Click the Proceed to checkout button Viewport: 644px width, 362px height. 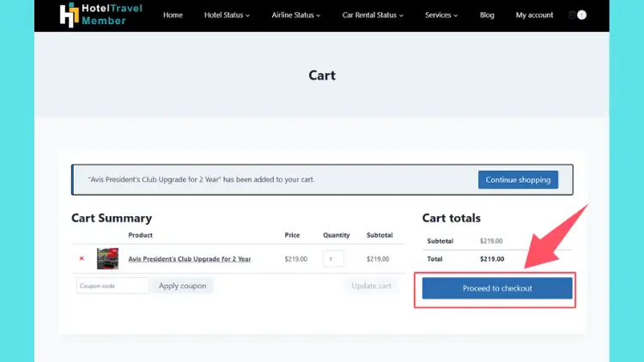coord(497,288)
